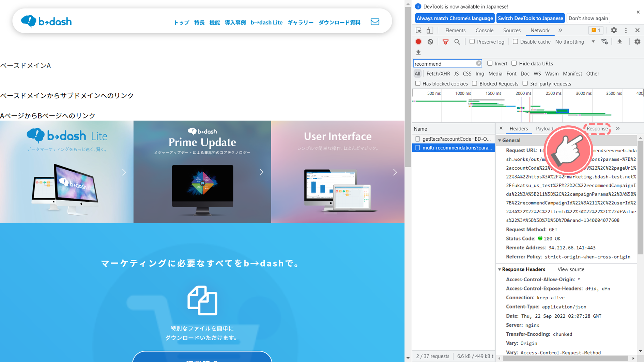Check 3rd-party requests option
Image resolution: width=644 pixels, height=362 pixels.
point(525,83)
